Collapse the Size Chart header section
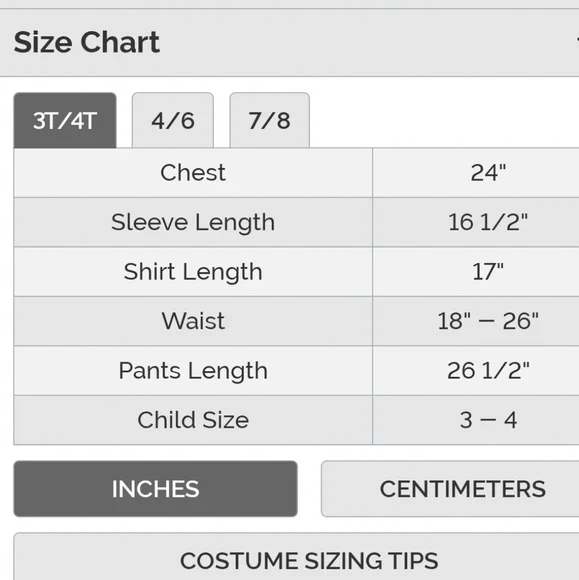Image resolution: width=579 pixels, height=580 pixels. tap(289, 43)
